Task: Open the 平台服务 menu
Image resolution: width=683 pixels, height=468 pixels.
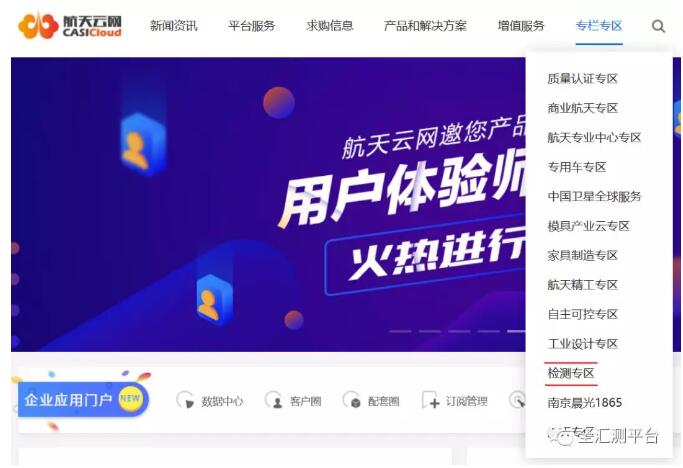Action: (x=252, y=26)
